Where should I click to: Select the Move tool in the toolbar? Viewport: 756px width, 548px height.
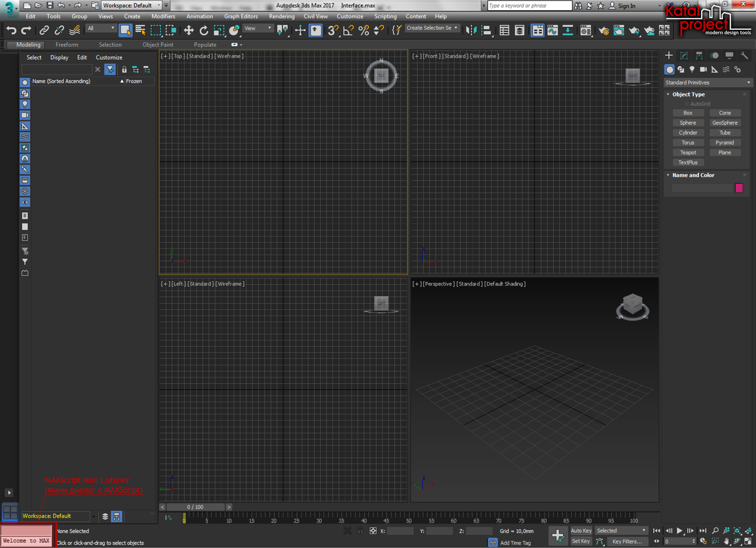point(189,31)
